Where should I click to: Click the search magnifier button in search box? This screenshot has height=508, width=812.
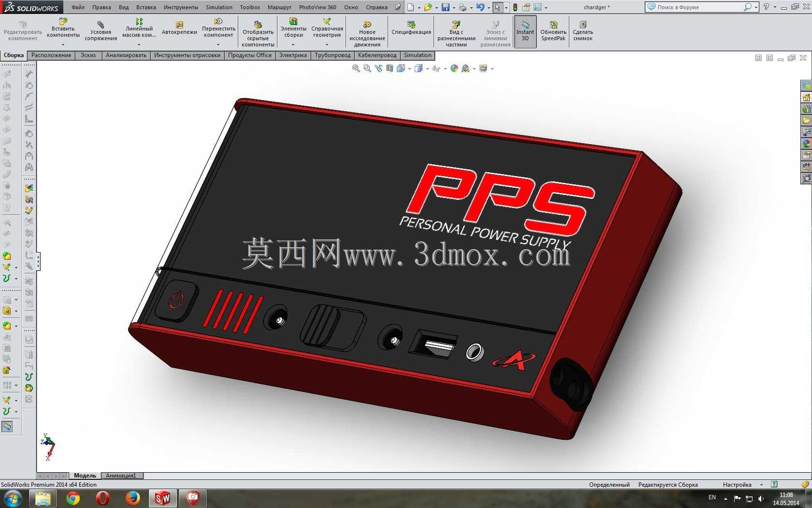coord(748,7)
